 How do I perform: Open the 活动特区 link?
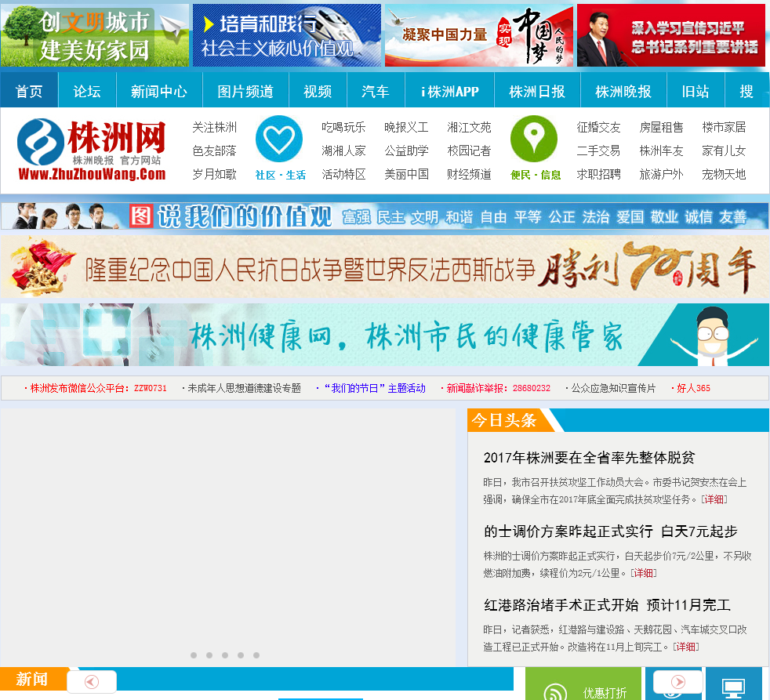(343, 174)
